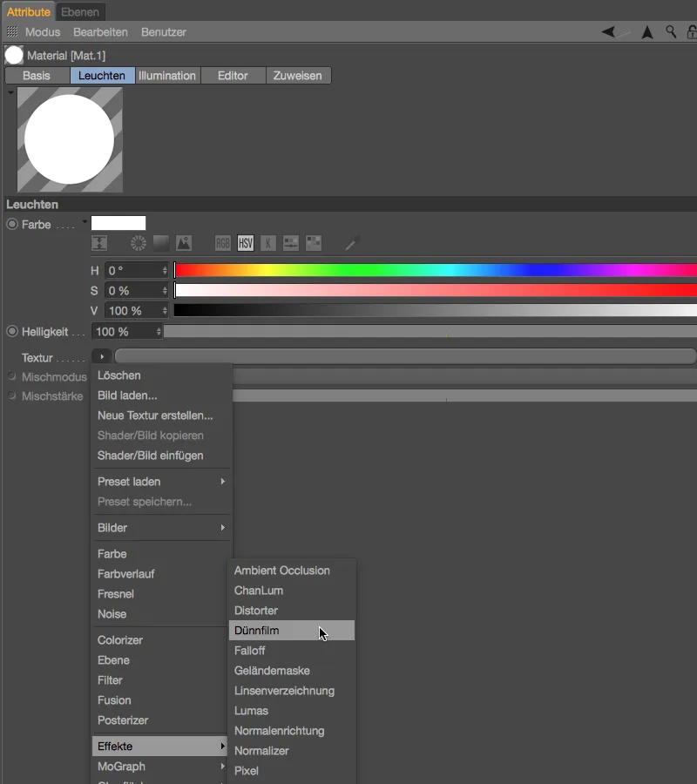Show the color swatches icon

tap(314, 244)
